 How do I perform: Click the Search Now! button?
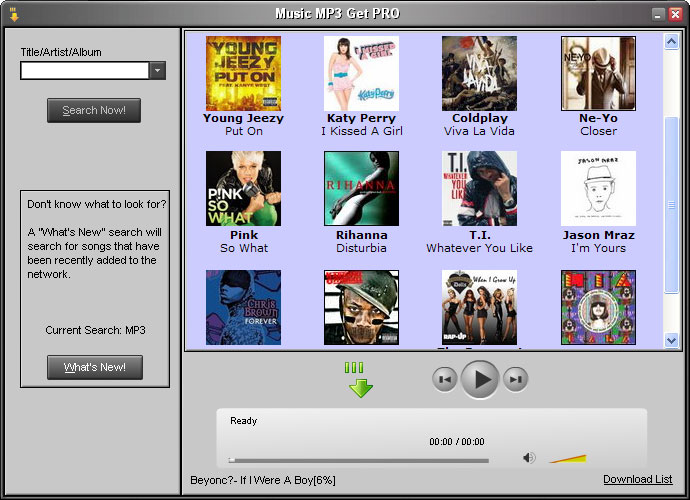tap(94, 110)
